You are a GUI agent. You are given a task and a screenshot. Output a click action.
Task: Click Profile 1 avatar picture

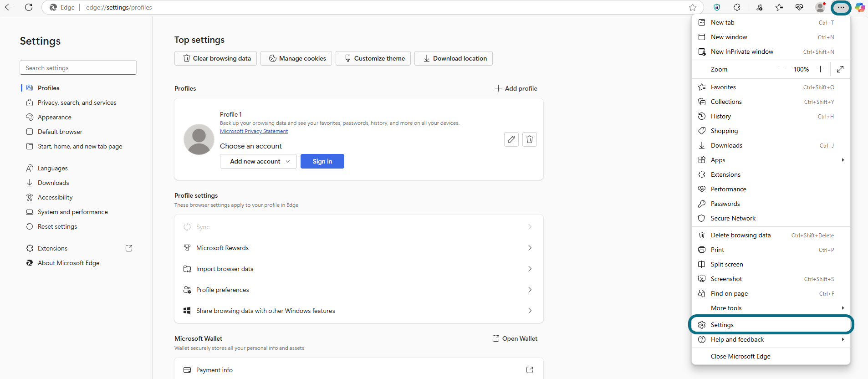199,139
